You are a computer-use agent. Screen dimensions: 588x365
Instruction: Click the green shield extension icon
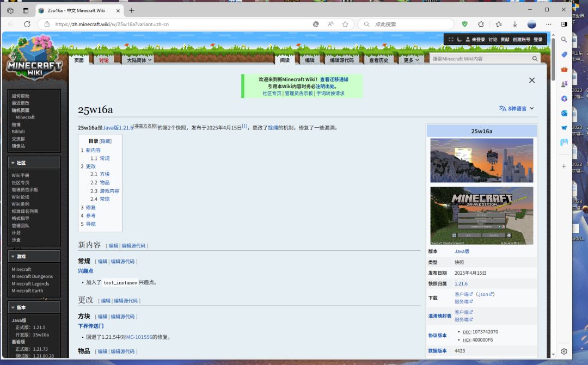[x=464, y=24]
